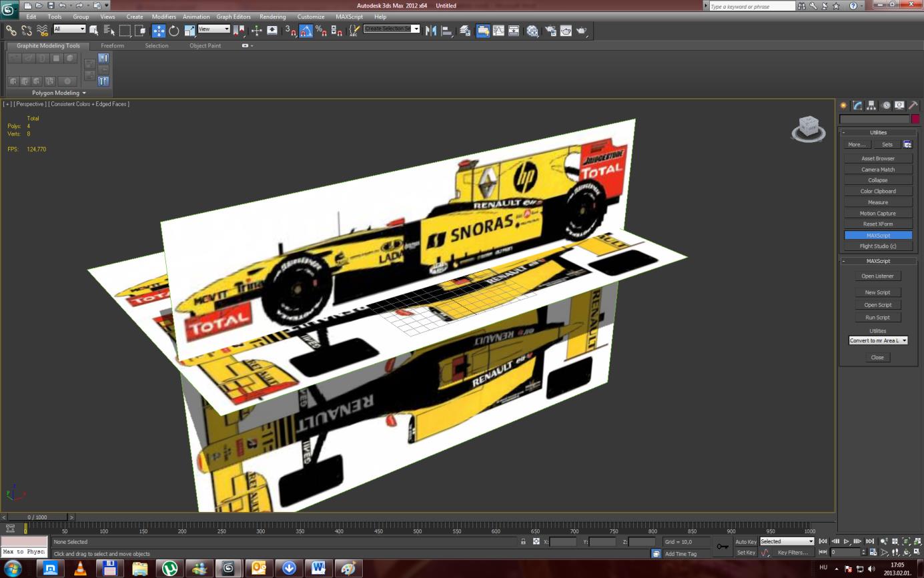Open the Curve Editor toolbar icon
Image resolution: width=924 pixels, height=578 pixels.
coord(498,30)
